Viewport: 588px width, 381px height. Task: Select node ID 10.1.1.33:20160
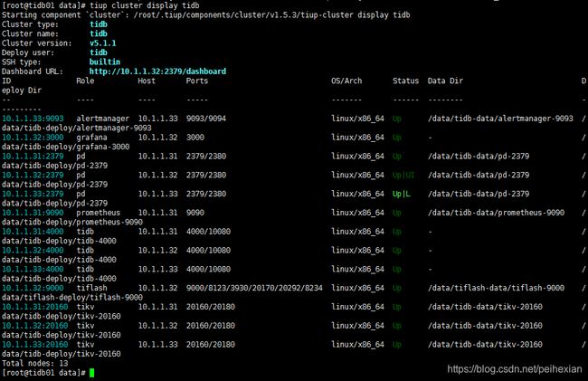point(35,344)
